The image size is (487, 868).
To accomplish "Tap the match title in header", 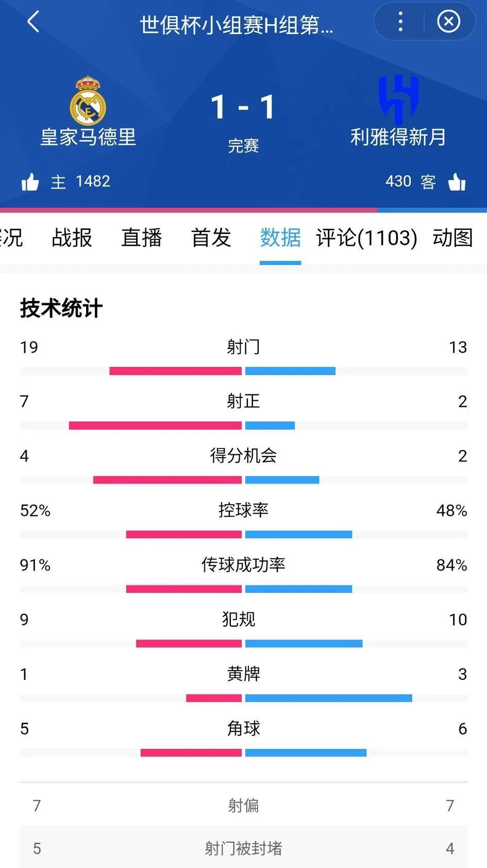I will (x=237, y=25).
